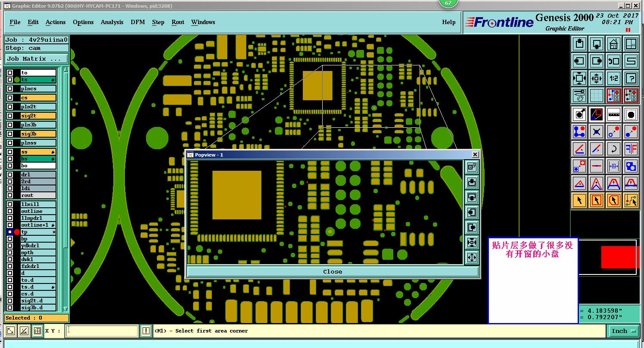The width and height of the screenshot is (644, 348).
Task: Select layer name sig3b
Action: point(38,134)
